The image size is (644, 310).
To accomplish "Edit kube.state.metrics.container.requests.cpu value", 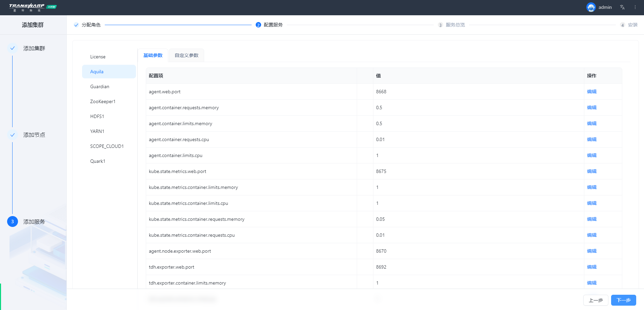I will 592,235.
